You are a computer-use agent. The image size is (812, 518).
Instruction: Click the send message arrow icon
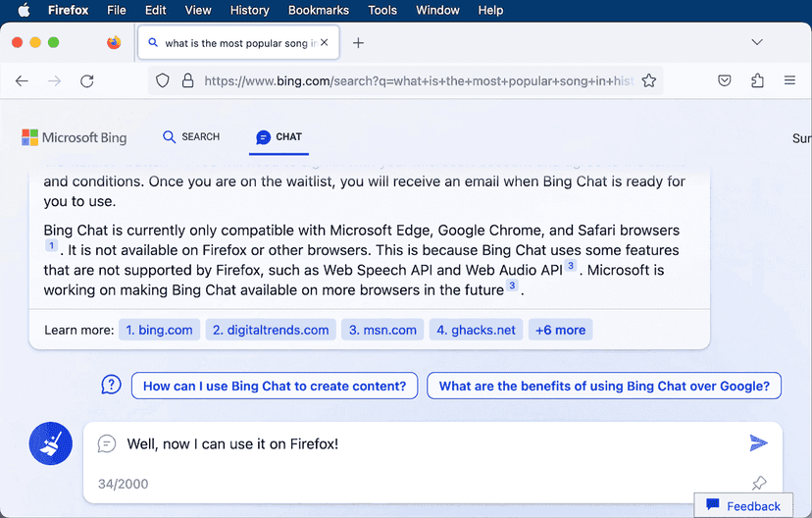758,443
